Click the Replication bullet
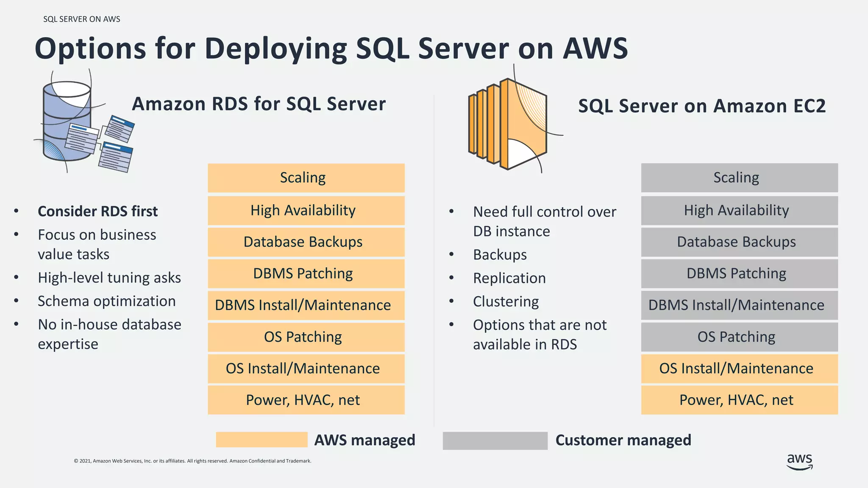The height and width of the screenshot is (488, 868). tap(509, 278)
